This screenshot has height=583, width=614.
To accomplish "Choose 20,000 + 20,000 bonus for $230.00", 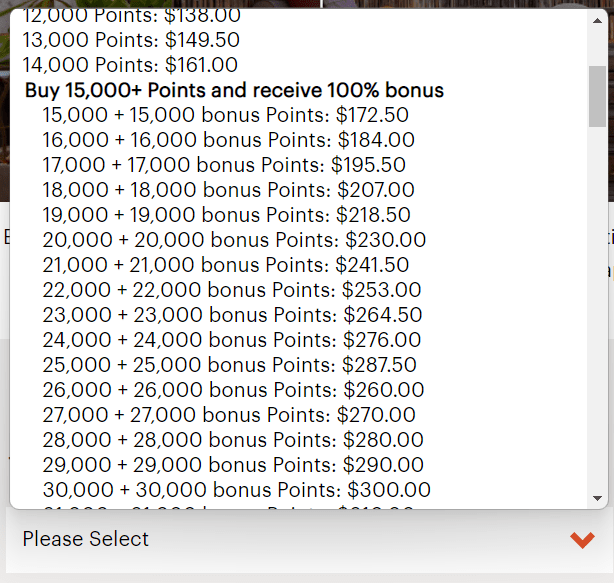I will [x=234, y=240].
